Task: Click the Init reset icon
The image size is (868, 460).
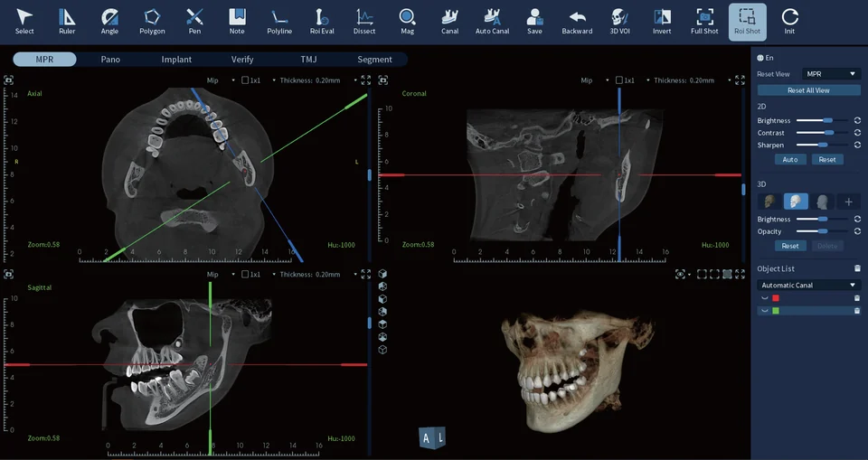Action: 790,23
